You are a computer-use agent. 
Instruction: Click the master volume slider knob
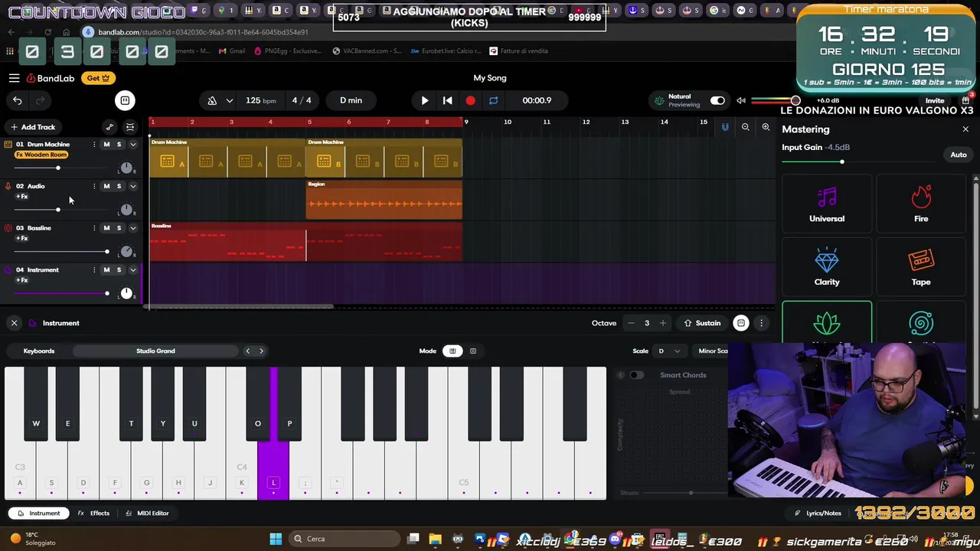(x=795, y=100)
